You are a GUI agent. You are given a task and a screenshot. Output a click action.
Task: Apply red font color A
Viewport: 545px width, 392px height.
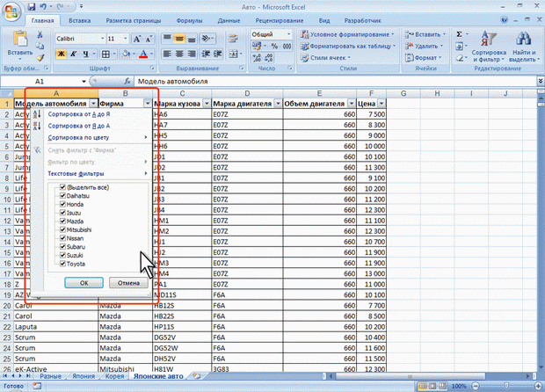(143, 54)
